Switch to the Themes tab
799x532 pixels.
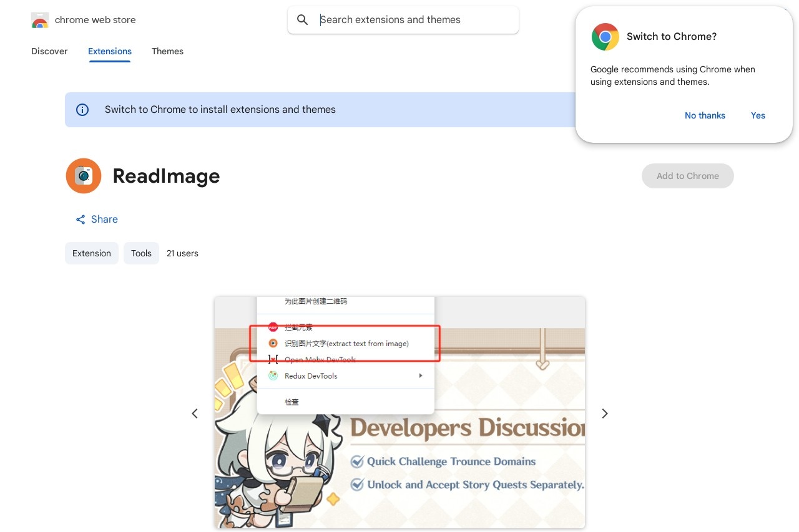[167, 51]
